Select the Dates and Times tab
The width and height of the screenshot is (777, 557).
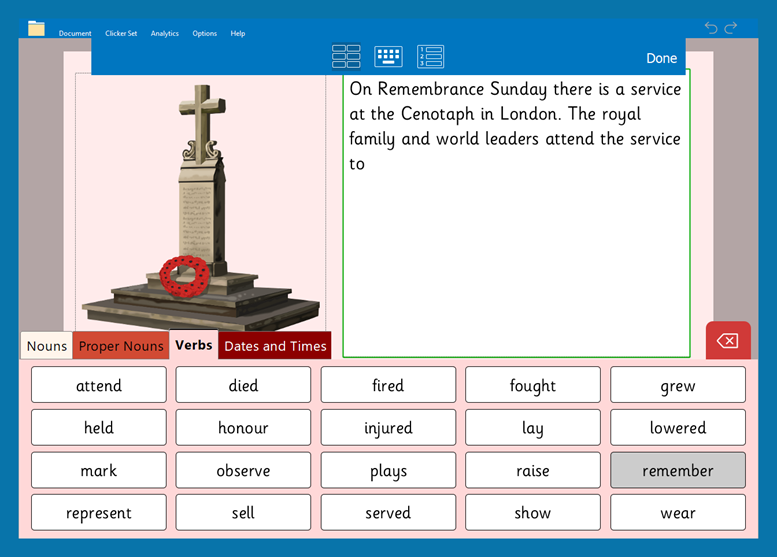(275, 346)
